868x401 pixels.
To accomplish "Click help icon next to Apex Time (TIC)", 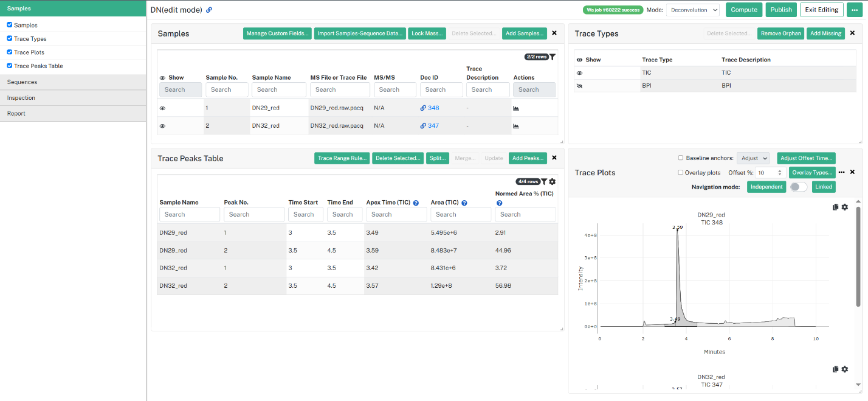I will [x=416, y=203].
